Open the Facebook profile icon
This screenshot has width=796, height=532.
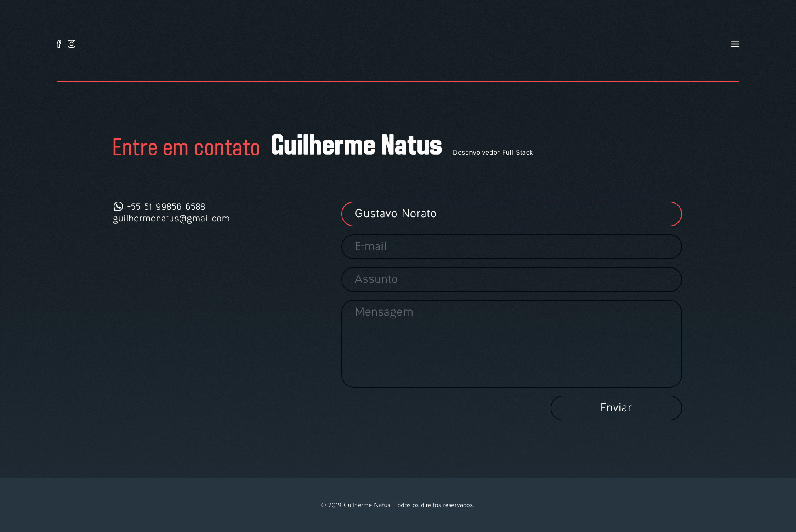click(59, 44)
